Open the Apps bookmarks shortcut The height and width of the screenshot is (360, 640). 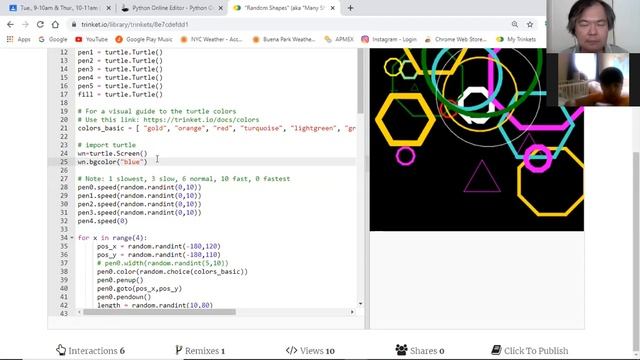point(19,39)
